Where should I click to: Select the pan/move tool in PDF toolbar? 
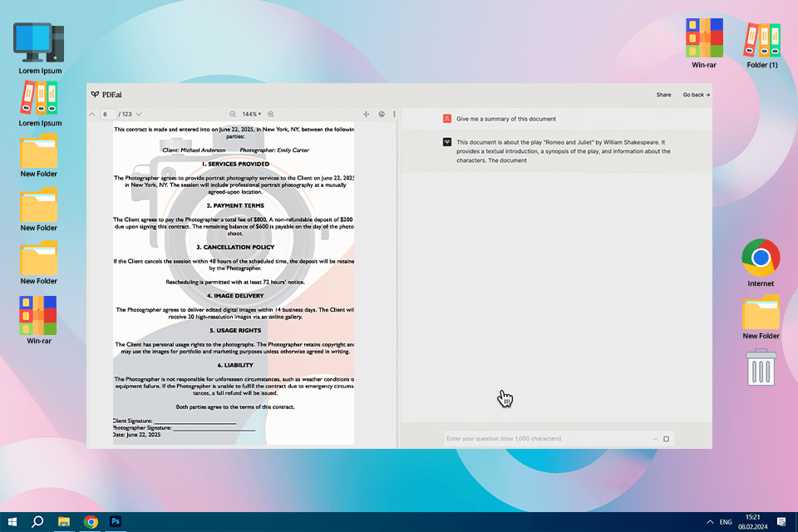click(366, 114)
